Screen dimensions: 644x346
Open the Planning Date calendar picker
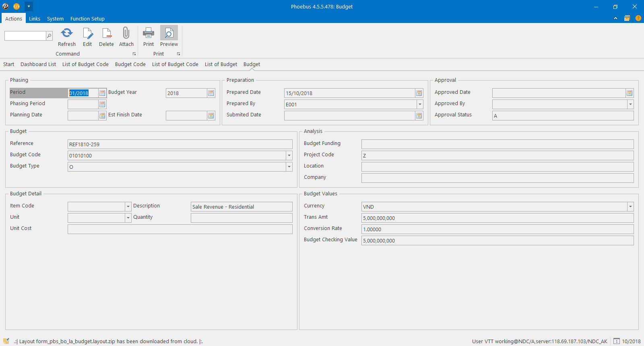[x=102, y=116]
